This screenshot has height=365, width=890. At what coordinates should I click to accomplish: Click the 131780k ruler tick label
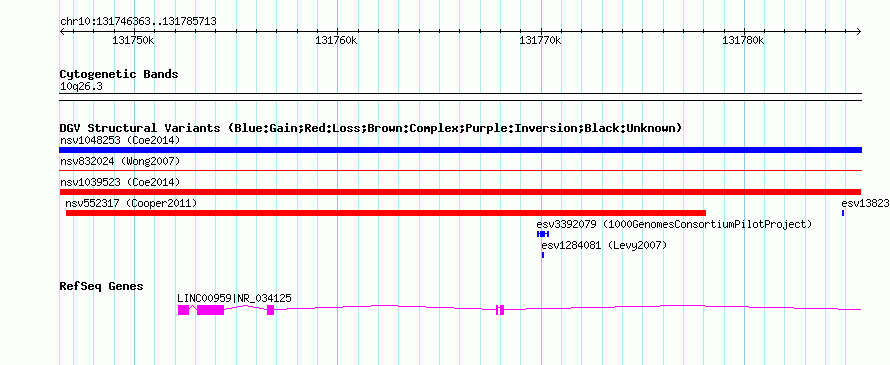point(744,40)
